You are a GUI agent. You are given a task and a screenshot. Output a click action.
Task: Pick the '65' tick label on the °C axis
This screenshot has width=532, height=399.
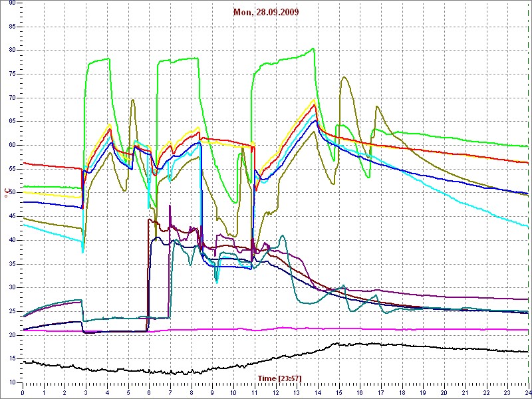11,122
